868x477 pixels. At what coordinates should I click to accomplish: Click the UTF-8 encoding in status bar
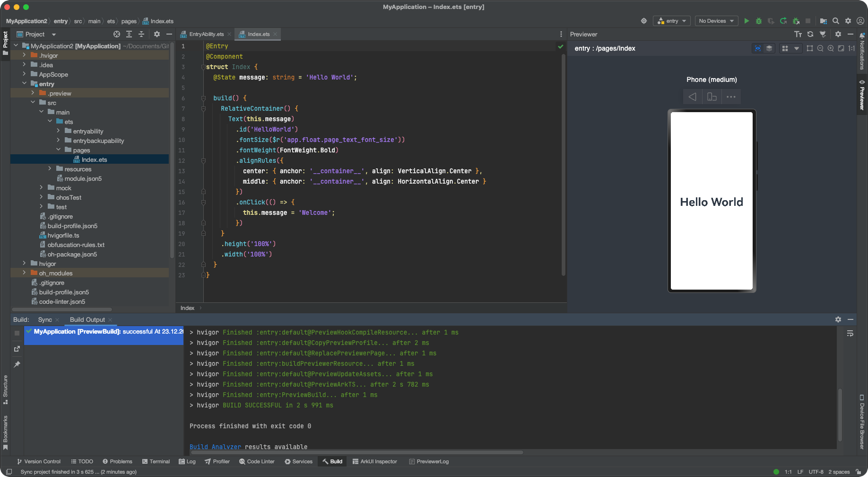coord(816,472)
